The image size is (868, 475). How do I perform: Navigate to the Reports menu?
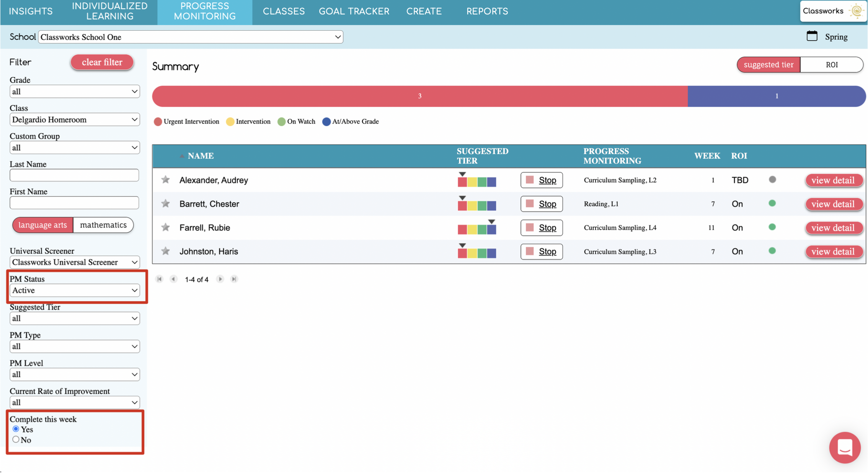pos(487,11)
